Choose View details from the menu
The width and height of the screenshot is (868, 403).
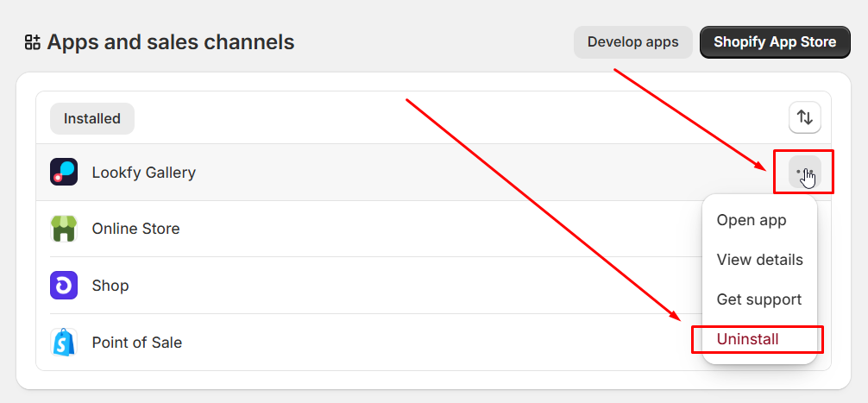pos(759,260)
